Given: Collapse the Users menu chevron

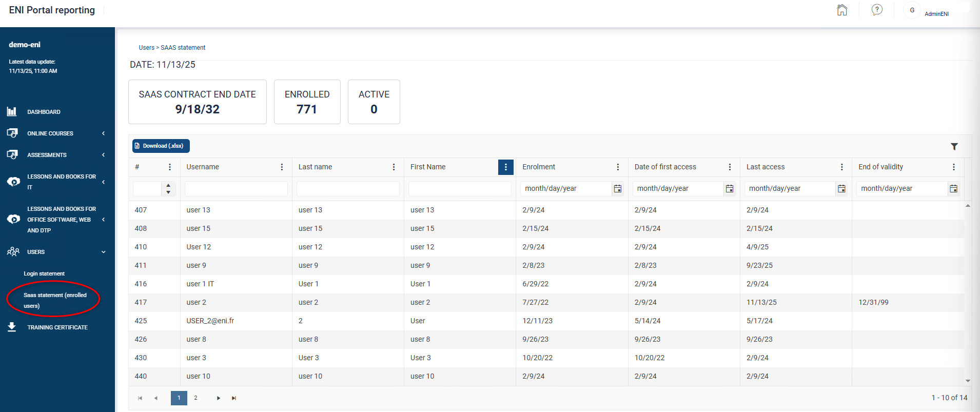Looking at the screenshot, I should point(103,252).
